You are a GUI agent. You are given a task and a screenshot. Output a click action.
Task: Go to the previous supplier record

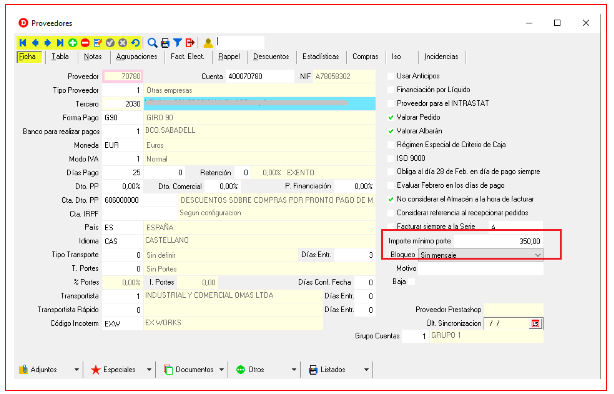click(x=35, y=43)
